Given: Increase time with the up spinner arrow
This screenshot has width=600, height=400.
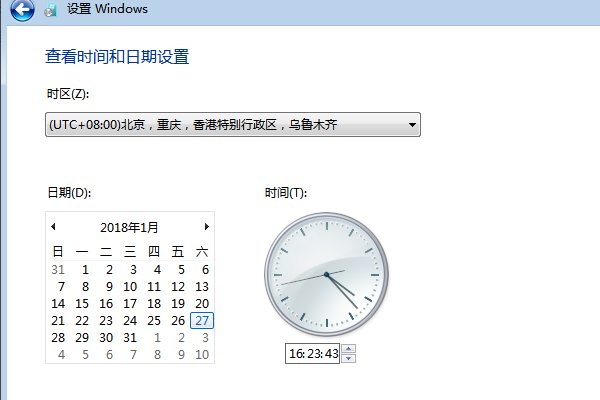Looking at the screenshot, I should pos(348,348).
